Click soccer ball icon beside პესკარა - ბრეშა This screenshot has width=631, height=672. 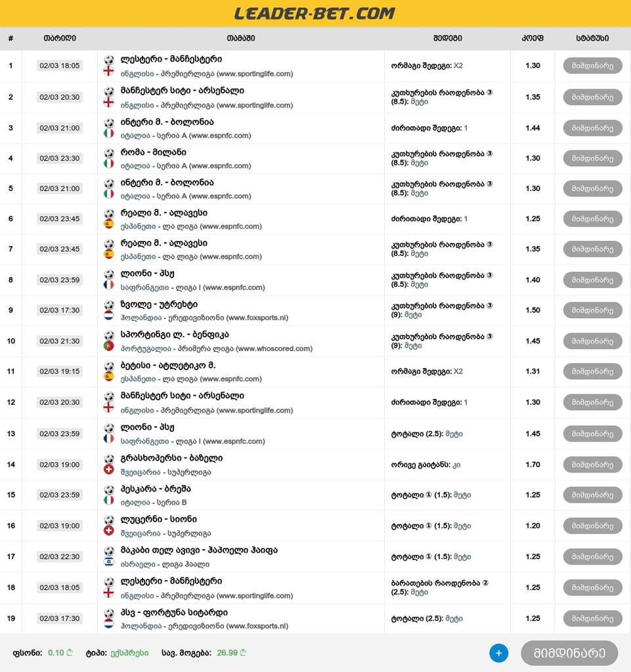coord(109,490)
